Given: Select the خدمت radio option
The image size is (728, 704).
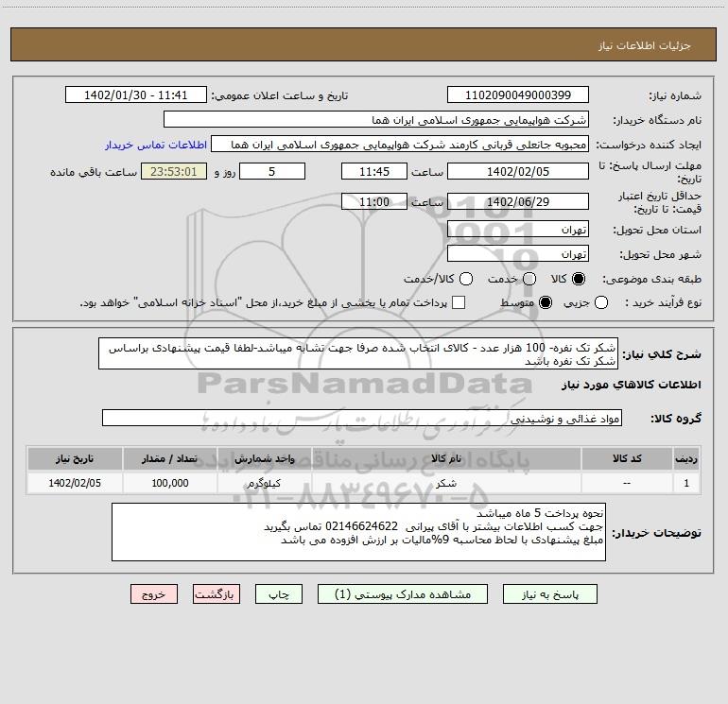Looking at the screenshot, I should point(529,280).
